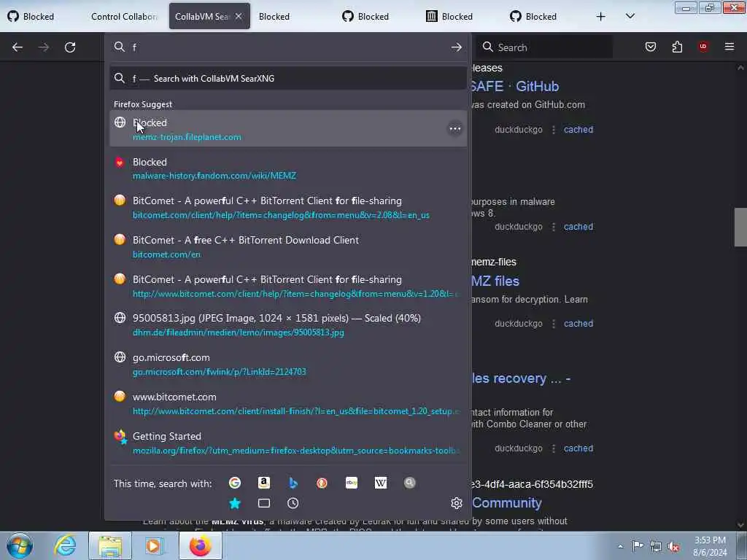Open BitComet changelog v=2.08 suggestion
The image size is (747, 560).
[x=288, y=208]
